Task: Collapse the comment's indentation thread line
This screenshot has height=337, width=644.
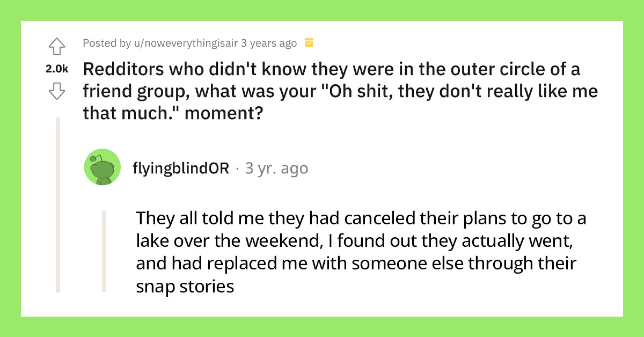Action: click(104, 252)
